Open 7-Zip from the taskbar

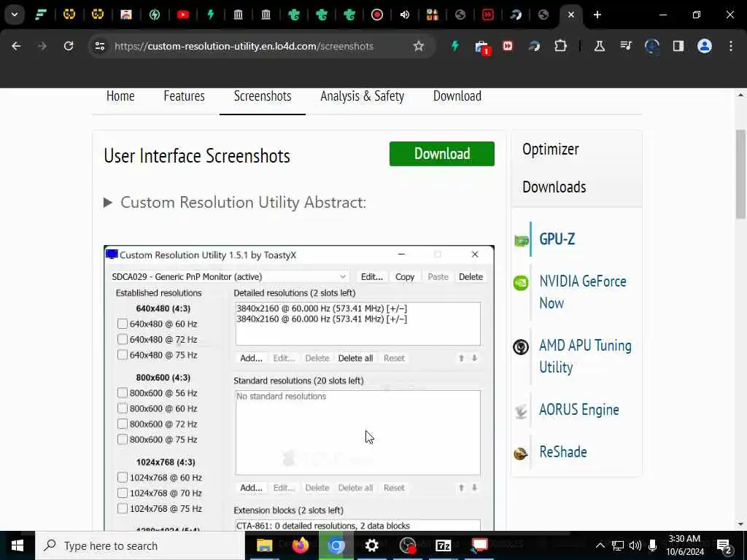(443, 545)
